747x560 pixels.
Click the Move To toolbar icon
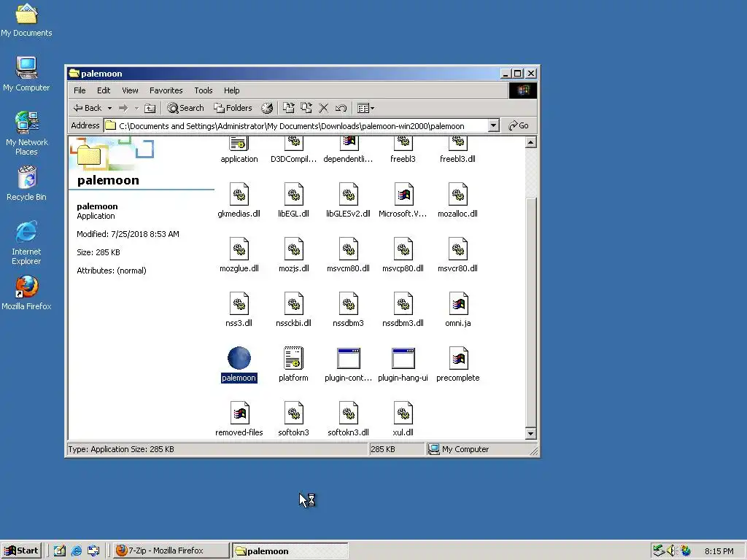[x=289, y=108]
